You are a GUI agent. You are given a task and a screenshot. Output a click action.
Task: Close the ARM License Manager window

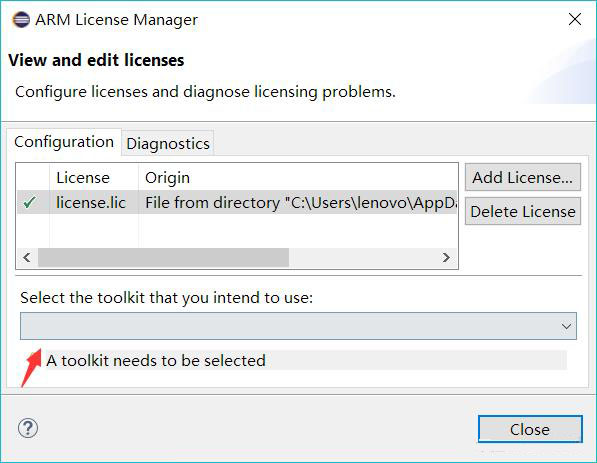[575, 19]
